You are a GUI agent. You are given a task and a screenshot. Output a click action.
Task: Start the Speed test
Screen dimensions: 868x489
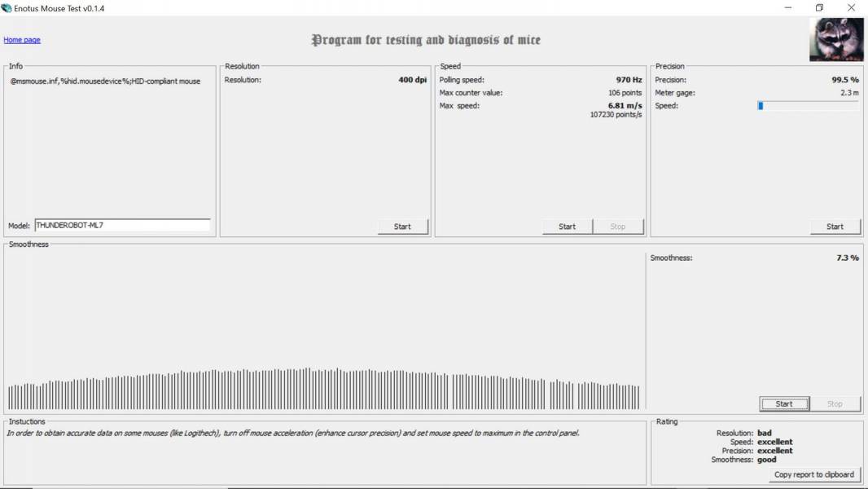(567, 227)
